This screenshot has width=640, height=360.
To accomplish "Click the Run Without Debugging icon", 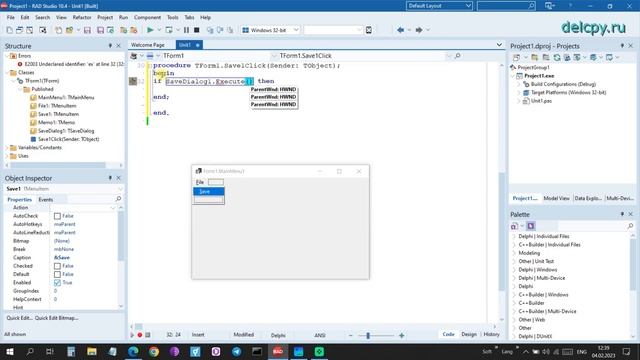I will [169, 30].
